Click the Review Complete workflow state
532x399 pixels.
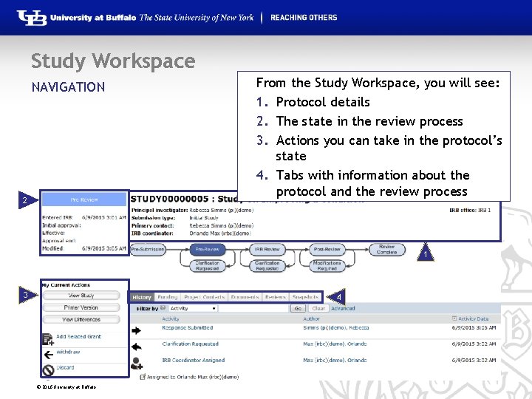386,250
